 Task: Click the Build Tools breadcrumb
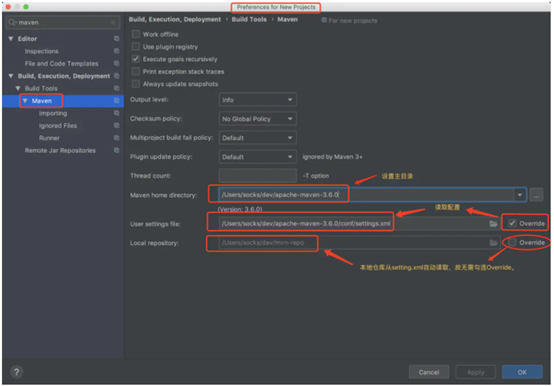pyautogui.click(x=249, y=19)
